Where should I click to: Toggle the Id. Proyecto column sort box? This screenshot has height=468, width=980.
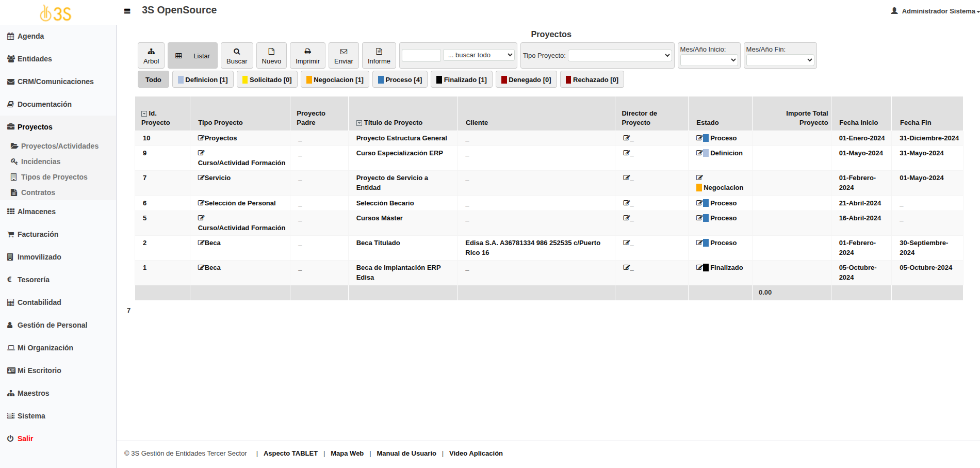point(144,114)
